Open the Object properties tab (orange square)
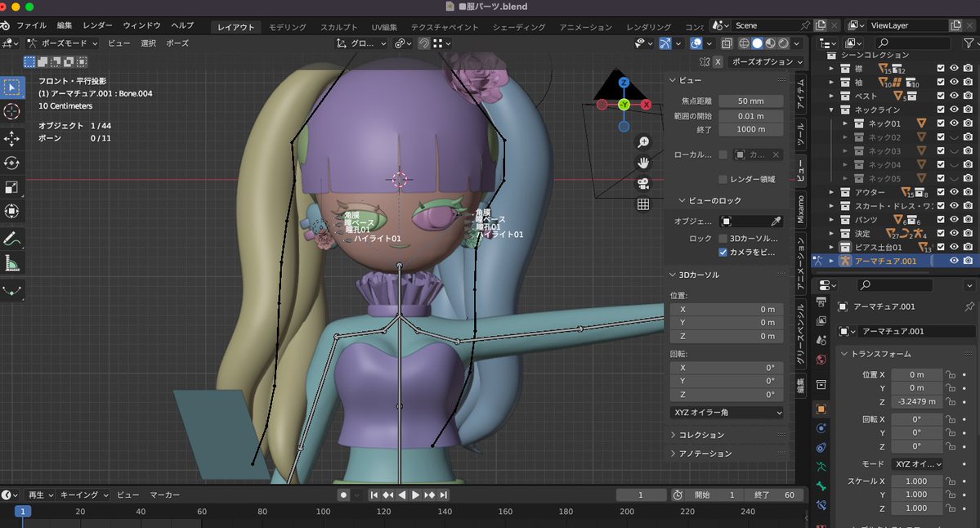980x528 pixels. pos(821,409)
